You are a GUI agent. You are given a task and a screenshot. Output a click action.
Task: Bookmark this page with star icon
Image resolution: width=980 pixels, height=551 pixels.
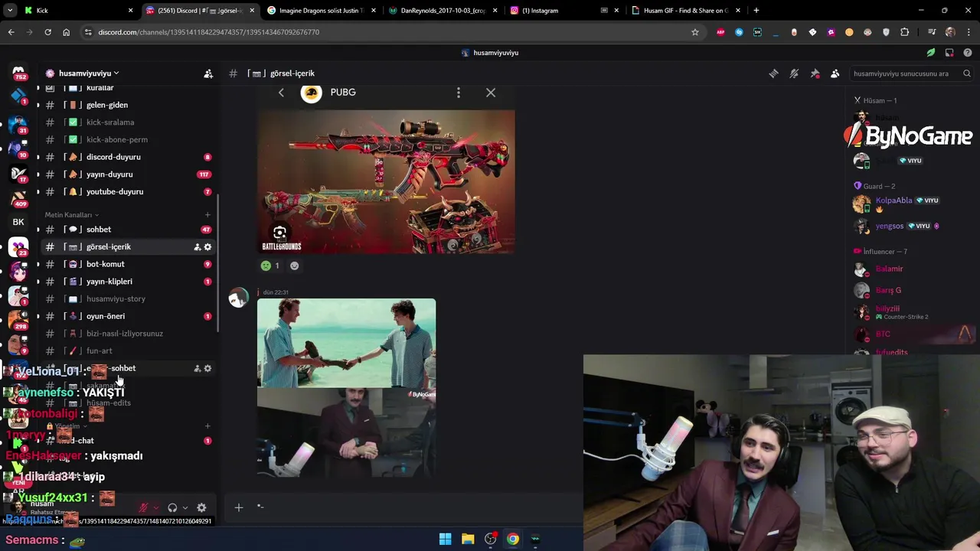pos(695,32)
